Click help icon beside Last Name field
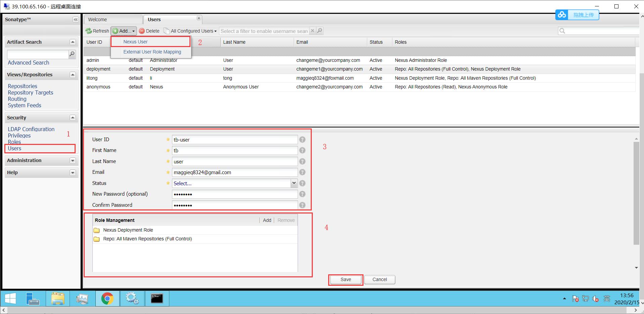Viewport: 644px width, 314px height. click(302, 161)
